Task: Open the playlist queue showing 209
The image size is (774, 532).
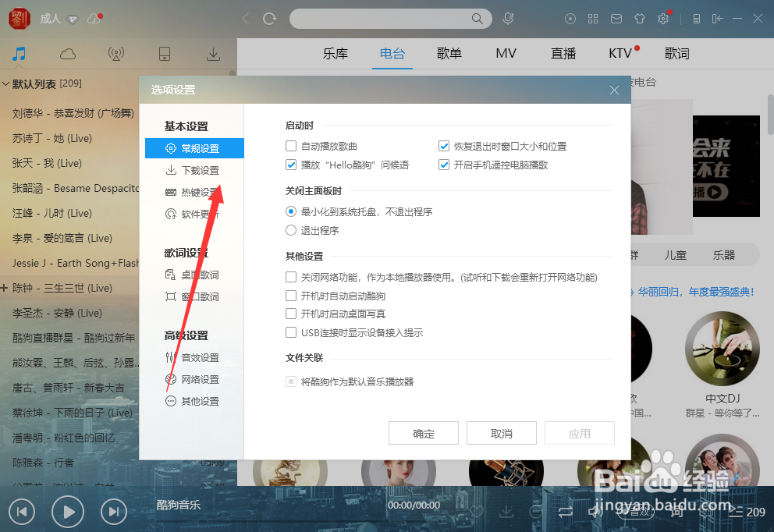Action: click(747, 512)
